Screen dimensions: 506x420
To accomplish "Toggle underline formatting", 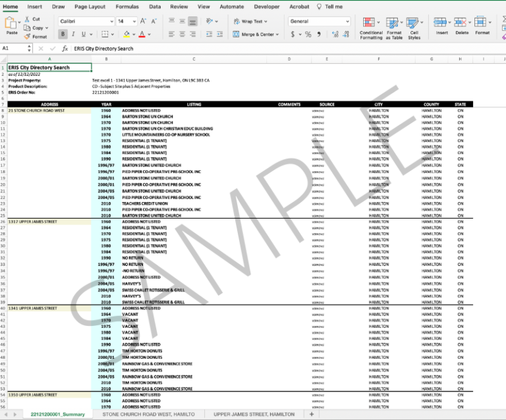I will [x=84, y=34].
